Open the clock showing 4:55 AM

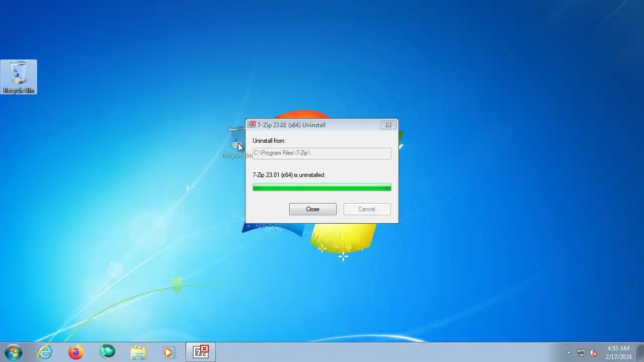coord(618,352)
